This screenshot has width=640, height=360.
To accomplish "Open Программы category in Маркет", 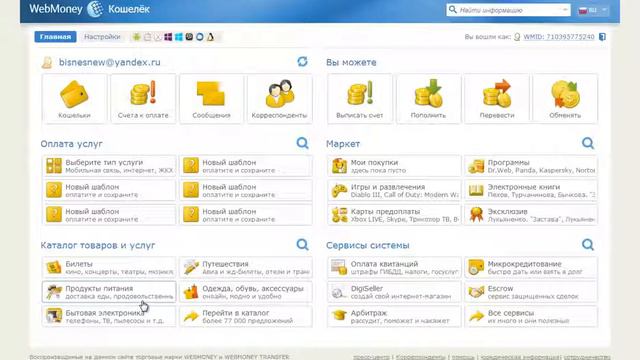I will [x=531, y=166].
